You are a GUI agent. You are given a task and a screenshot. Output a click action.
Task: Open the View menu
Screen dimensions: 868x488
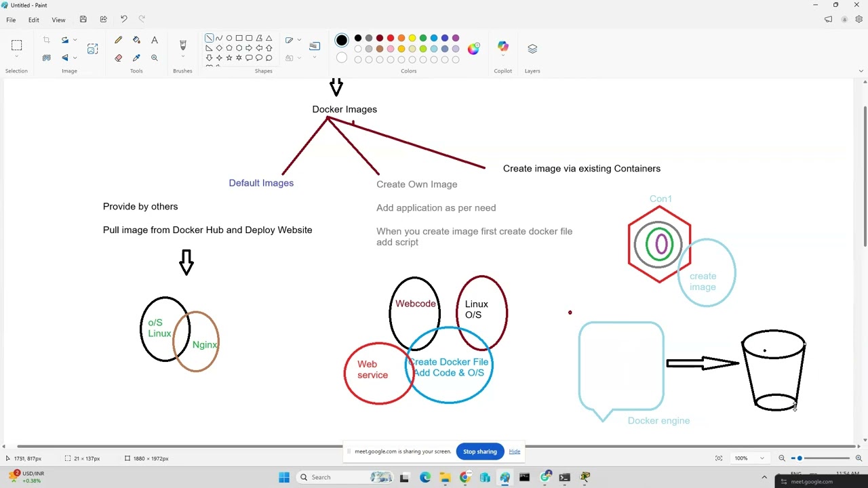coord(58,20)
